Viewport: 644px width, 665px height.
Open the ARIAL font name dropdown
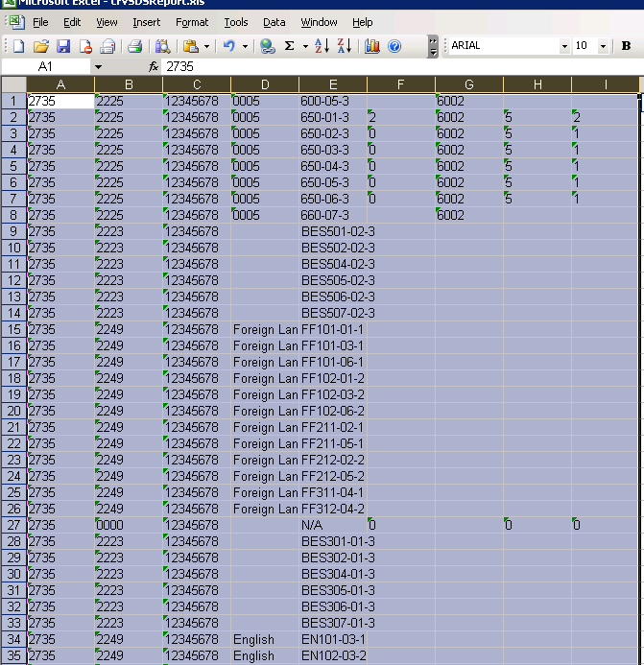tap(564, 46)
